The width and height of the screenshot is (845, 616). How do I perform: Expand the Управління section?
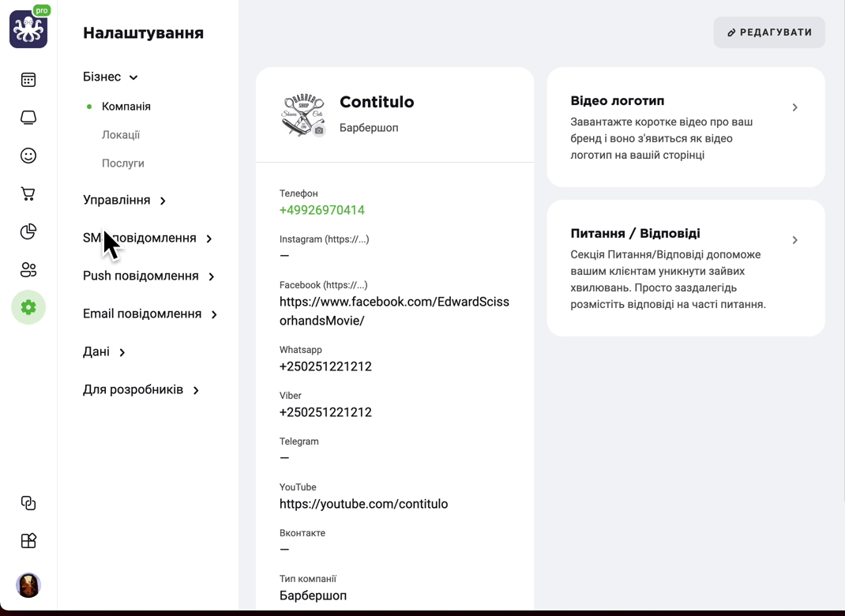pyautogui.click(x=125, y=200)
